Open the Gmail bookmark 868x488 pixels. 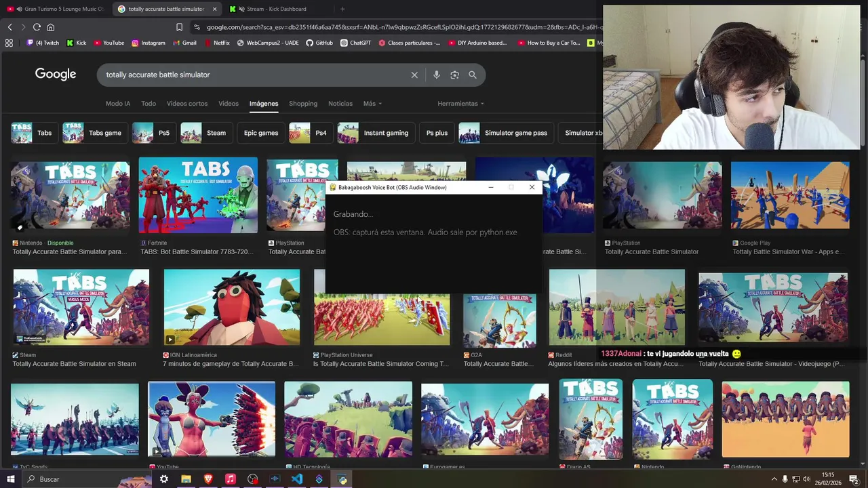click(x=184, y=43)
